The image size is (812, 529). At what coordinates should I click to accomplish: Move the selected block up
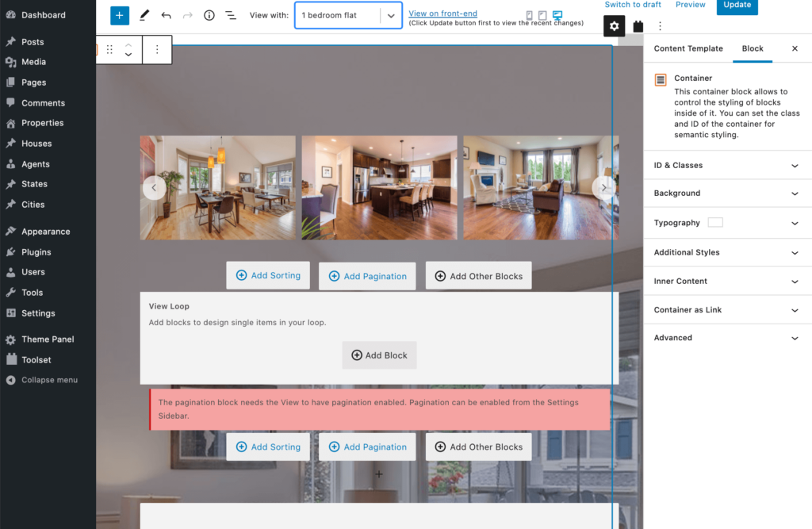tap(128, 45)
